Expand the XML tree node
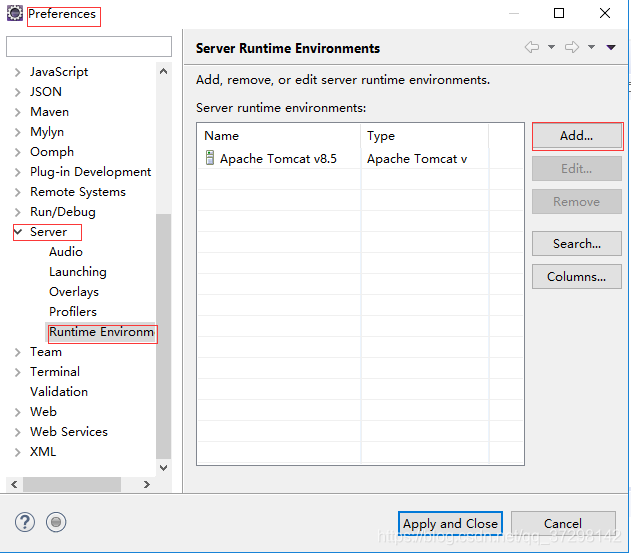 point(17,452)
